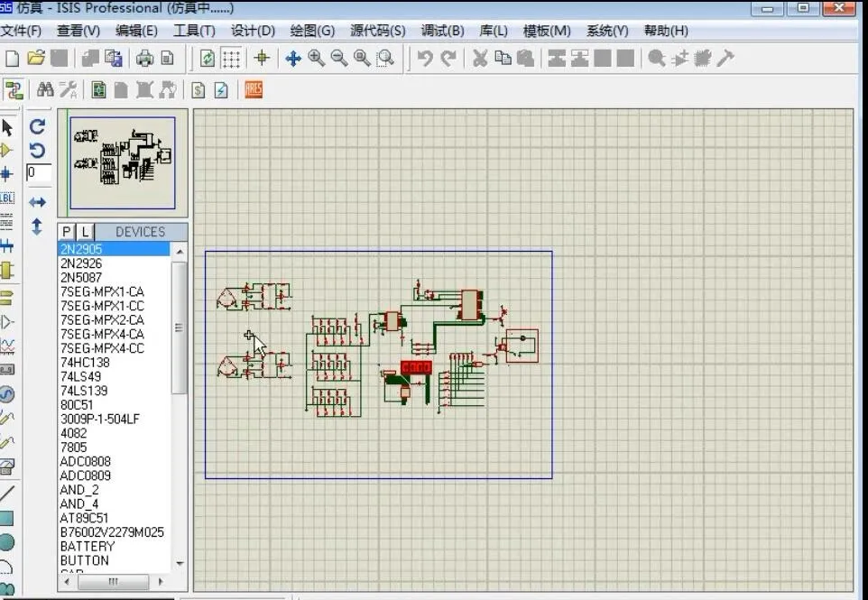
Task: Open the 调试(B) menu
Action: pyautogui.click(x=442, y=31)
